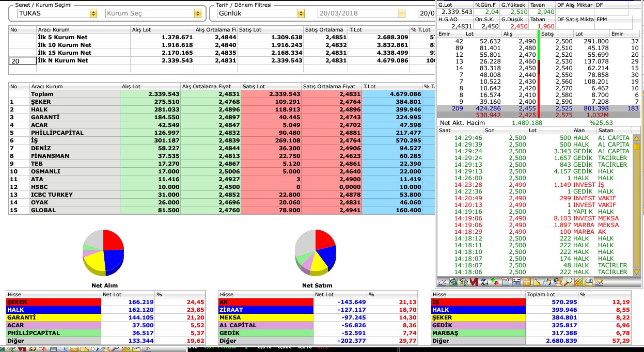Click the two users toolbar icon
The width and height of the screenshot is (644, 352).
coord(558,282)
